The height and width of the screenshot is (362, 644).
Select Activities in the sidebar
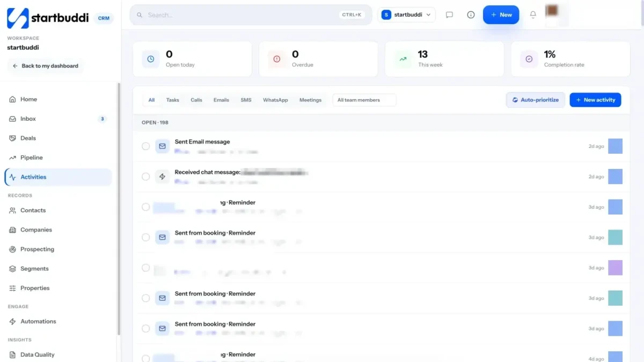58,177
